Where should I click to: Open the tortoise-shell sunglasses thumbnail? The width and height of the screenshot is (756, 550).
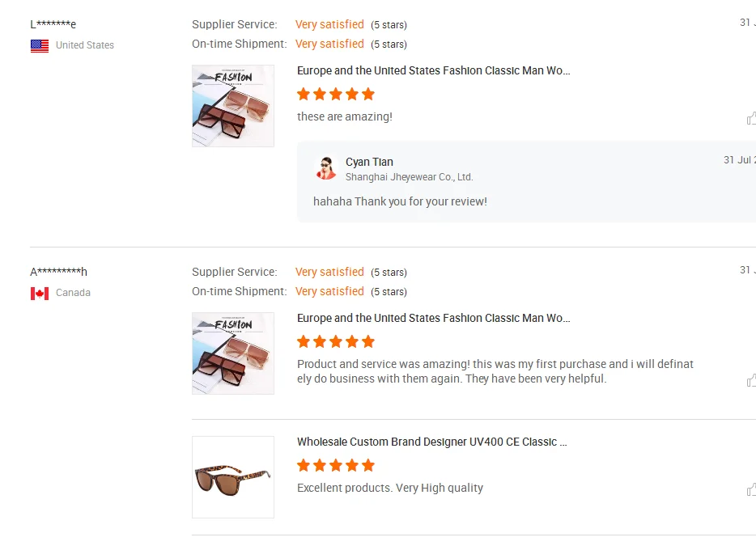pos(233,477)
